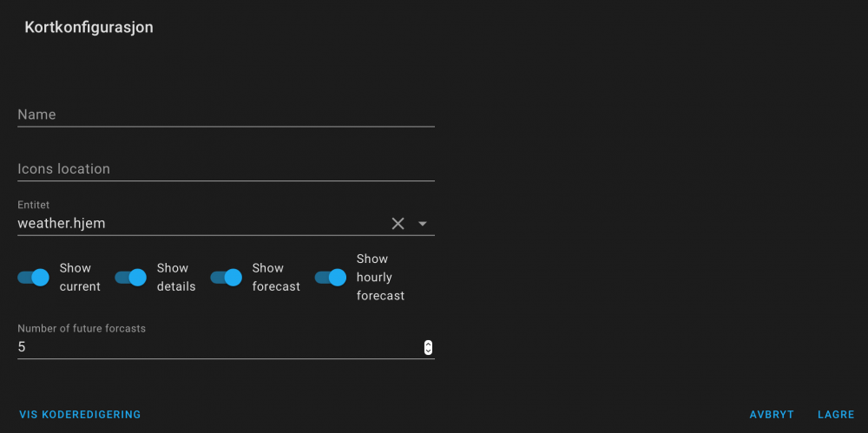Toggle the Show forecast switch
Viewport: 868px width, 433px height.
227,278
